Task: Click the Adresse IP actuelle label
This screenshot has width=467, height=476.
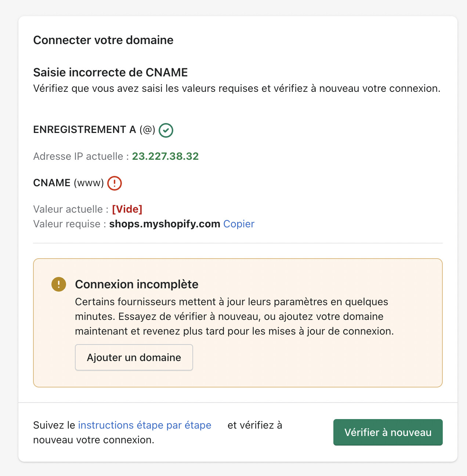Action: 81,156
